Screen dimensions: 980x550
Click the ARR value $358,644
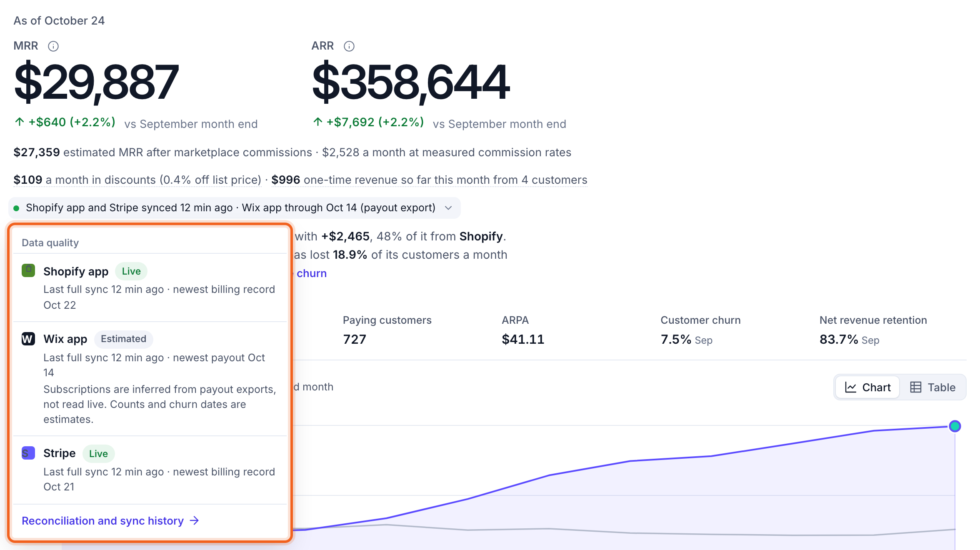(410, 82)
